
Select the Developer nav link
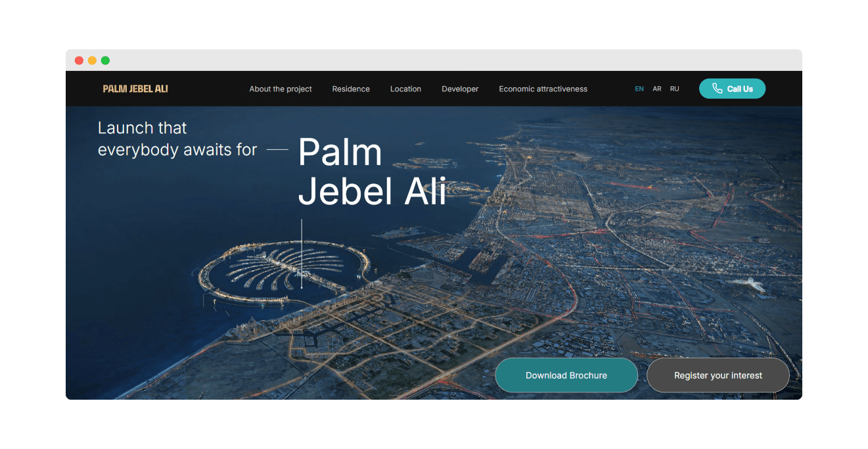coord(460,89)
